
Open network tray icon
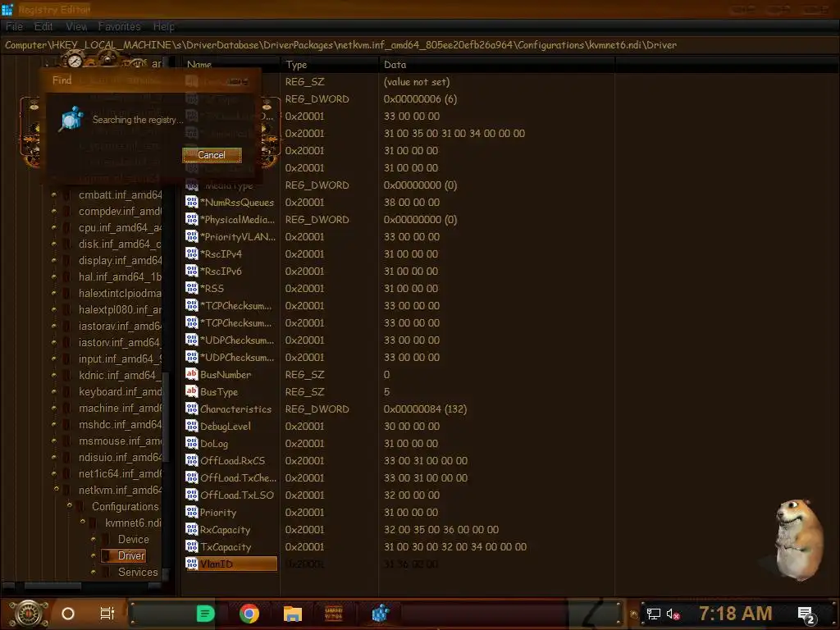pos(653,614)
